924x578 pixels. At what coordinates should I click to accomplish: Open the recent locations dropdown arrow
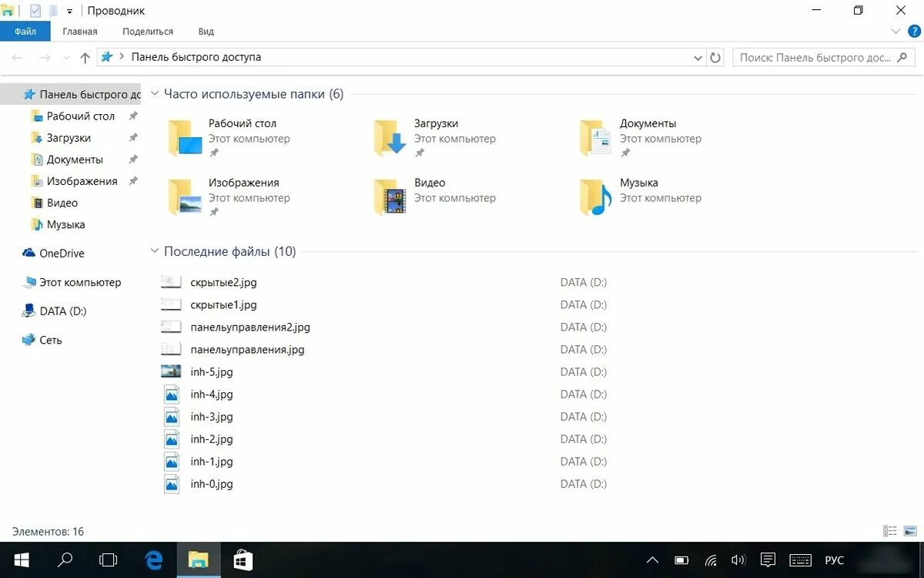click(x=65, y=58)
